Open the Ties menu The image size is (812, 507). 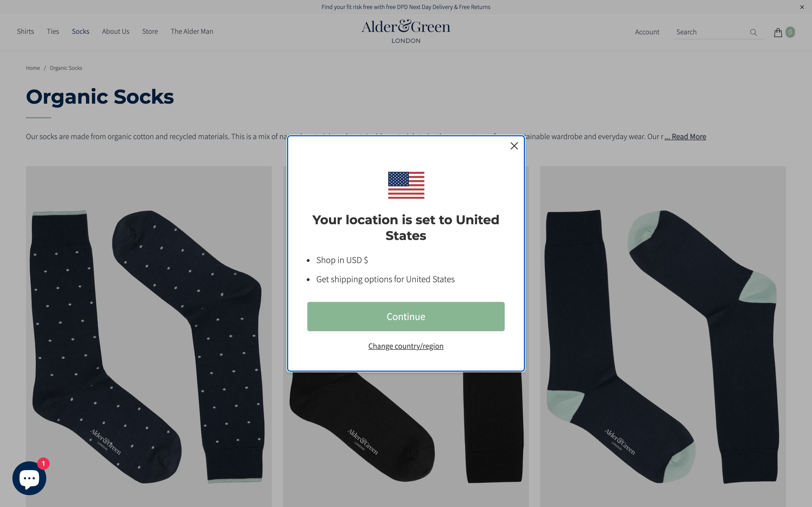53,32
